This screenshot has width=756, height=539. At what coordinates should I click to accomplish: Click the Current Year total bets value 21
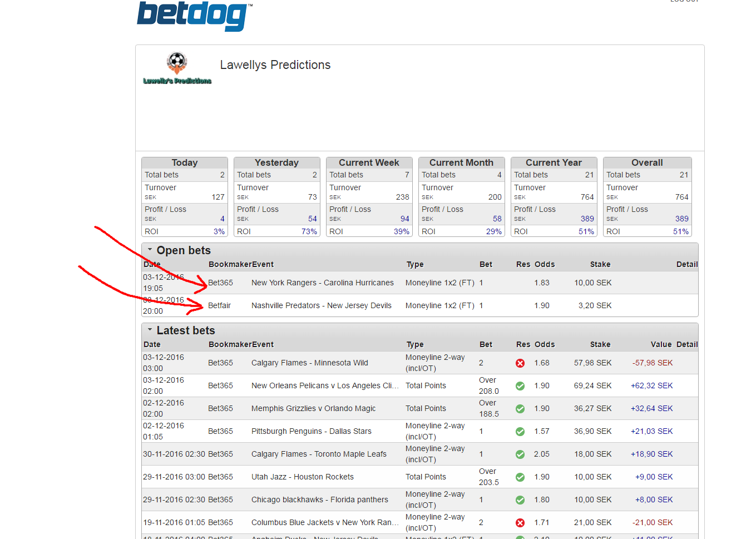click(590, 175)
